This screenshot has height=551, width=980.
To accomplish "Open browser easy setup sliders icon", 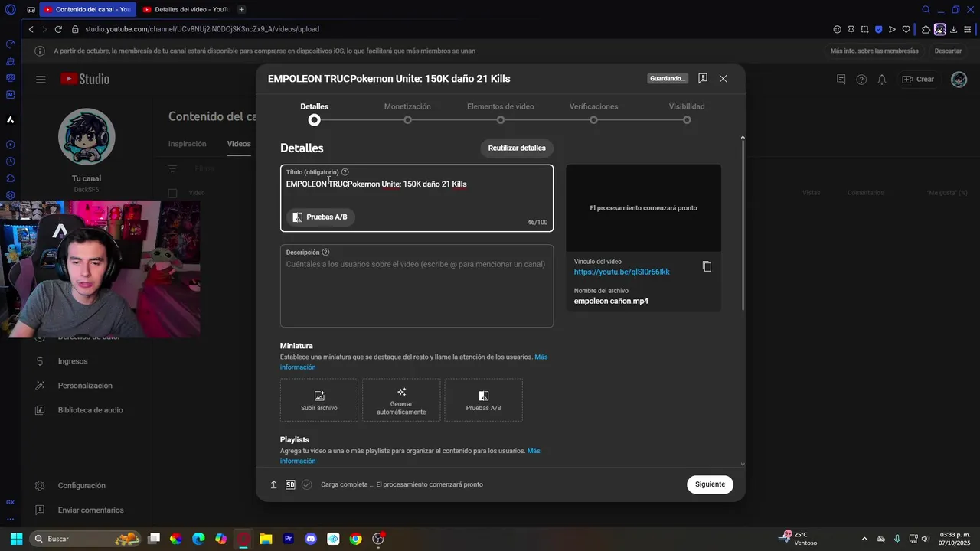I will point(968,29).
